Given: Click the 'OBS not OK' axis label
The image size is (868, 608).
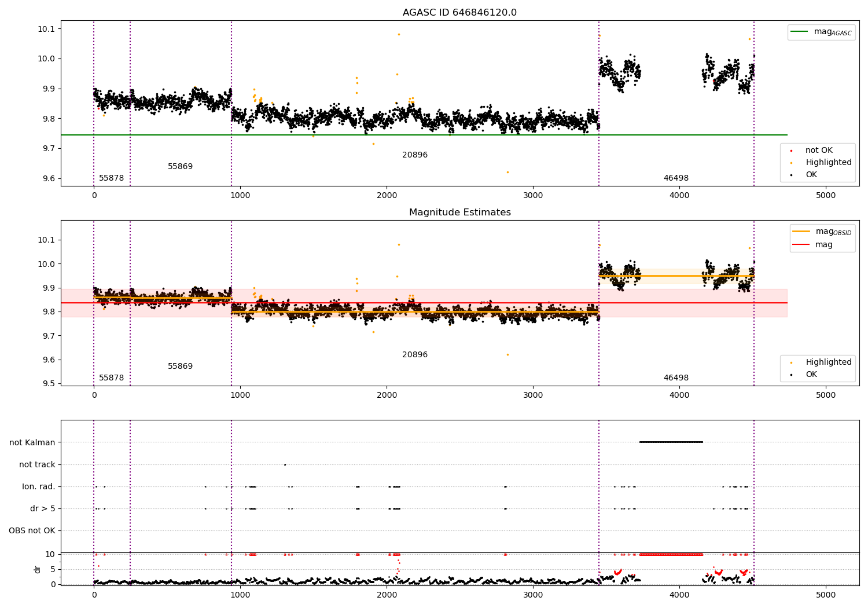Looking at the screenshot, I should 32,530.
